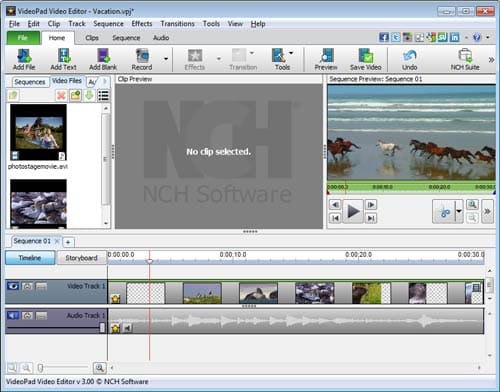The image size is (500, 392).
Task: Share via the Twitter icon
Action: tap(396, 37)
